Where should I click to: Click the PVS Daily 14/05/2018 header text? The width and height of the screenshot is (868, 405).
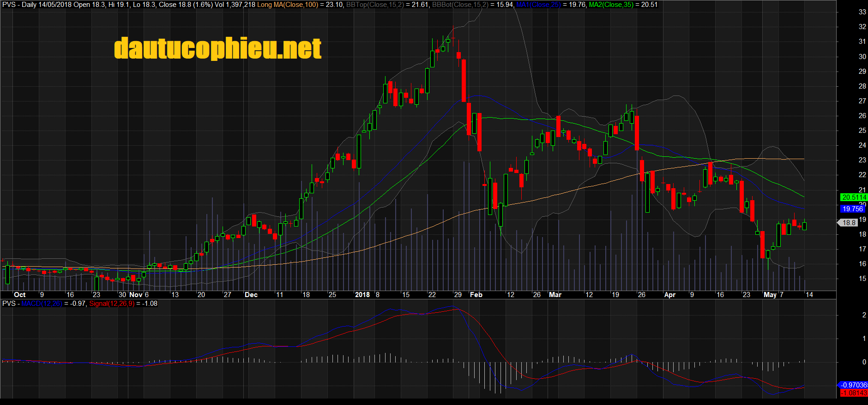[x=37, y=5]
